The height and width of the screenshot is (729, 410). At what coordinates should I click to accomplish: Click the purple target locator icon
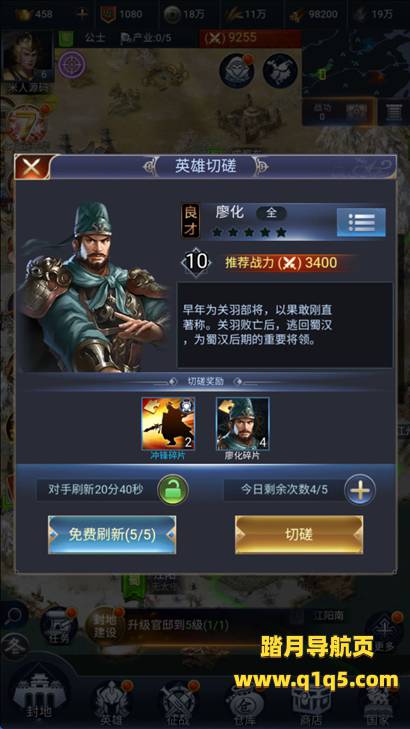[72, 65]
